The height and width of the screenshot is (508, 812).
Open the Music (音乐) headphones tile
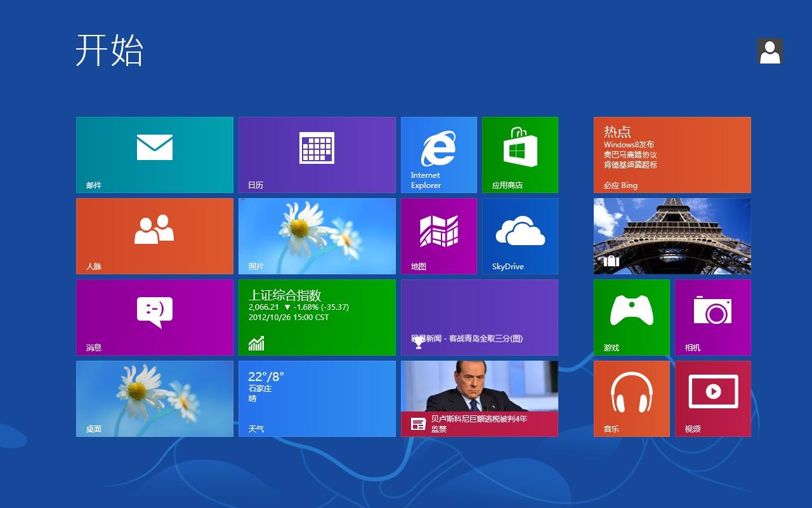[631, 398]
